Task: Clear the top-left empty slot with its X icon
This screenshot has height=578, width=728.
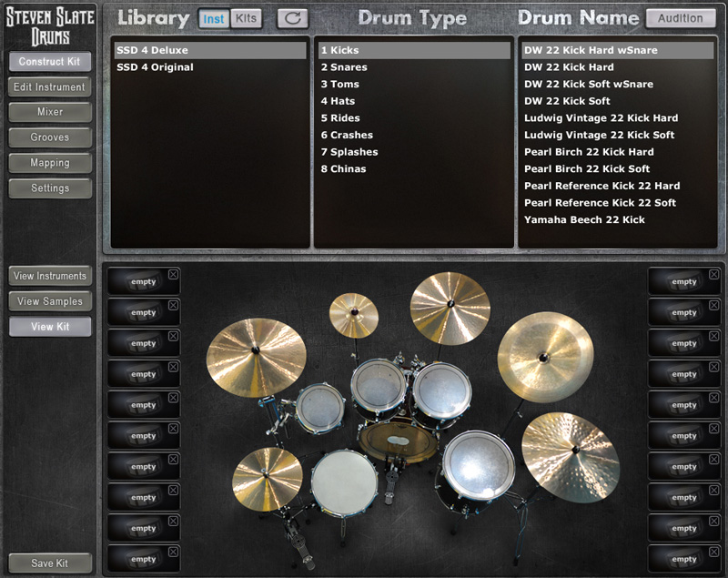Action: pyautogui.click(x=174, y=274)
